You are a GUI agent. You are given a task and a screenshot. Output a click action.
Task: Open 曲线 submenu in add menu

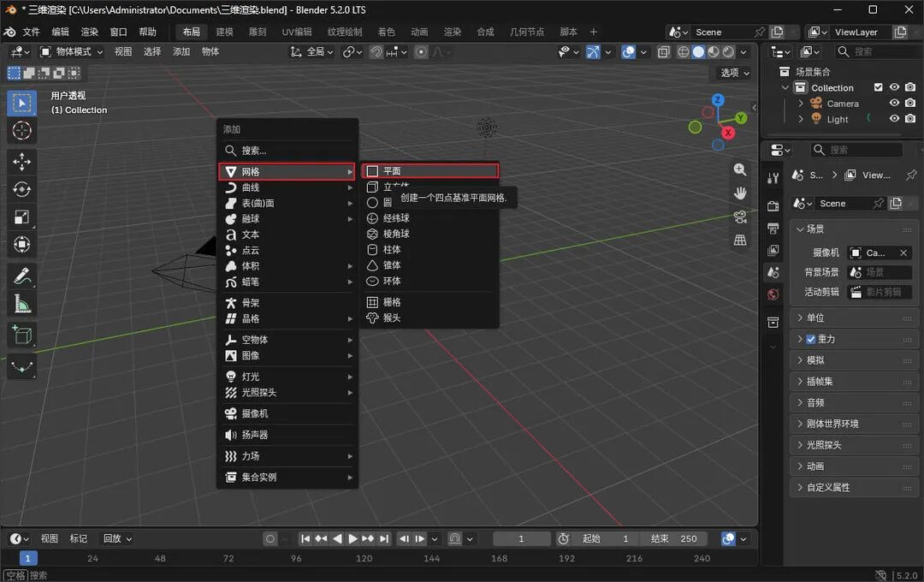287,187
